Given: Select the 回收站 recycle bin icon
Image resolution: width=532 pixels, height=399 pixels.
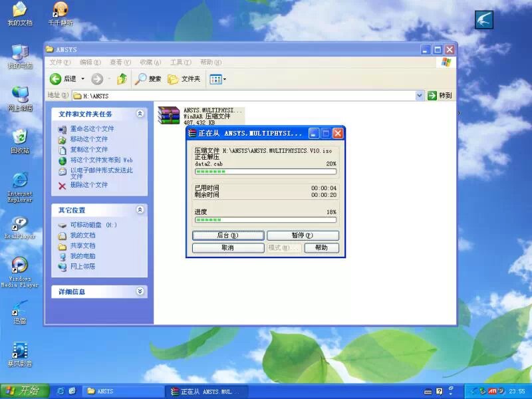Looking at the screenshot, I should 20,141.
